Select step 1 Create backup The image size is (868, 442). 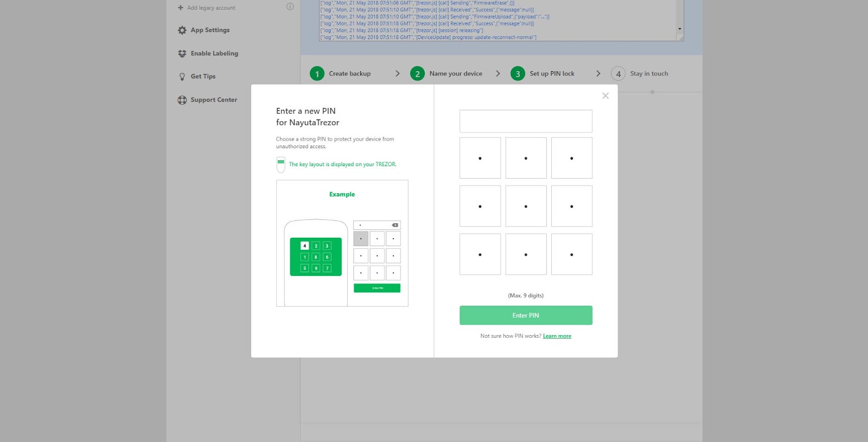click(x=340, y=74)
